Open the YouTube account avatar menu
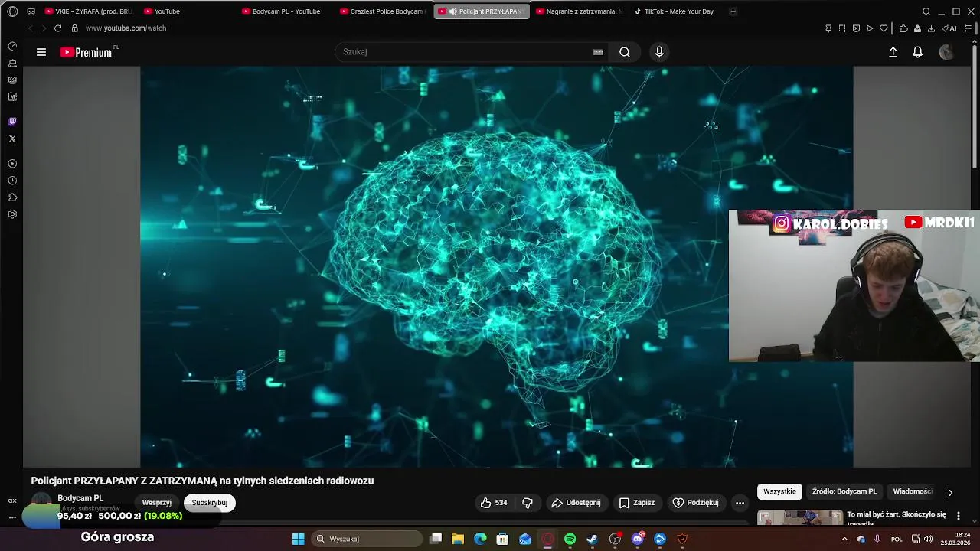The width and height of the screenshot is (980, 551). point(946,52)
